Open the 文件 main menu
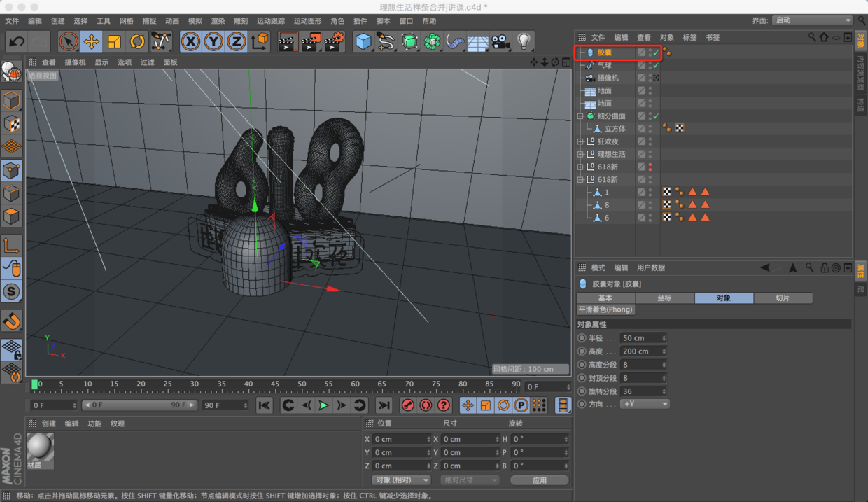868x502 pixels. (x=12, y=21)
